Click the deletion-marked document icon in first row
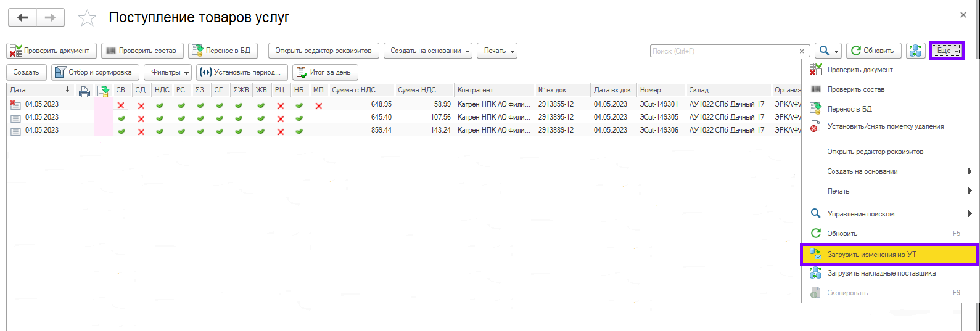The height and width of the screenshot is (331, 980). point(15,105)
